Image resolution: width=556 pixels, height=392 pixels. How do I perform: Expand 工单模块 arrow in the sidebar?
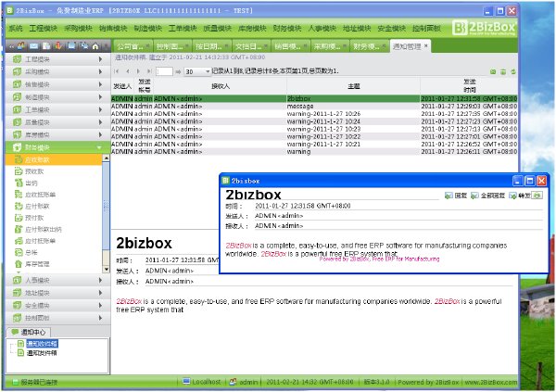click(x=100, y=109)
